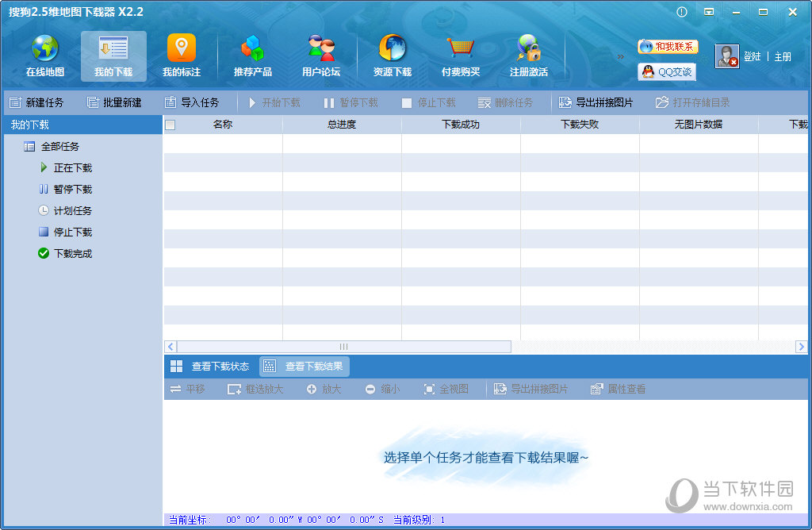
Task: Click 属性查看 property view
Action: point(618,389)
